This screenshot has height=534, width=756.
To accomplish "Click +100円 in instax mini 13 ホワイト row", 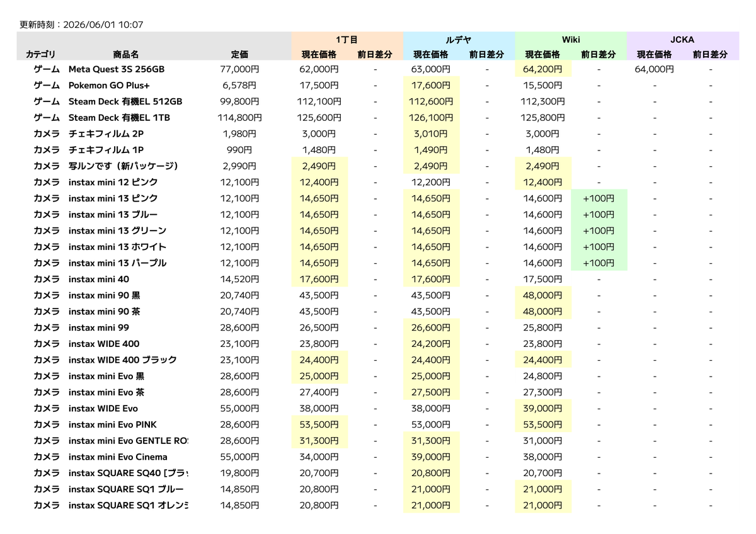I will click(598, 247).
